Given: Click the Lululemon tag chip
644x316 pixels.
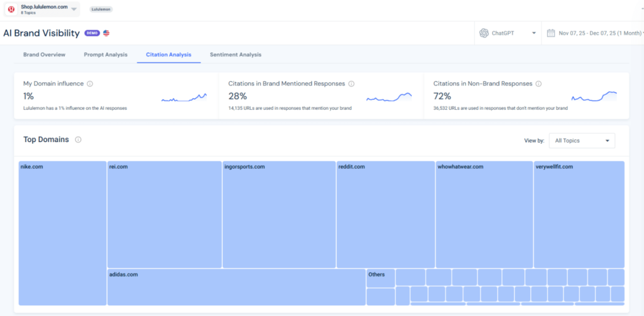Looking at the screenshot, I should pyautogui.click(x=101, y=9).
